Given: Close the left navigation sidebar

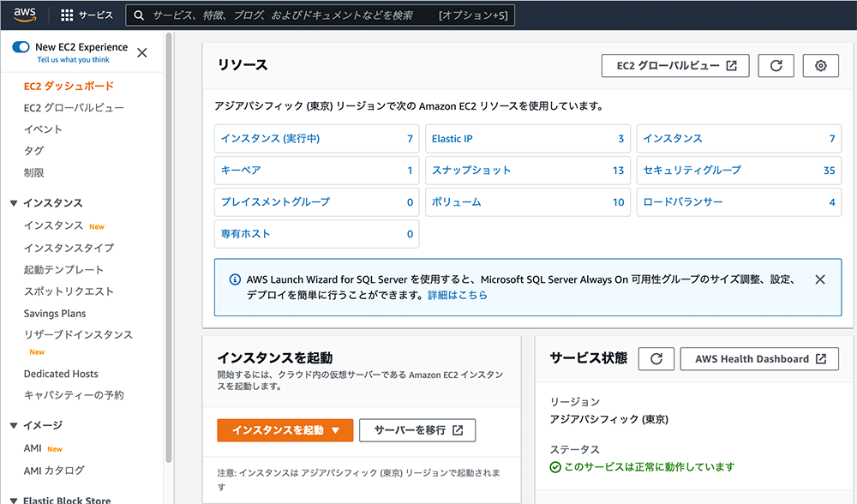Looking at the screenshot, I should 142,52.
